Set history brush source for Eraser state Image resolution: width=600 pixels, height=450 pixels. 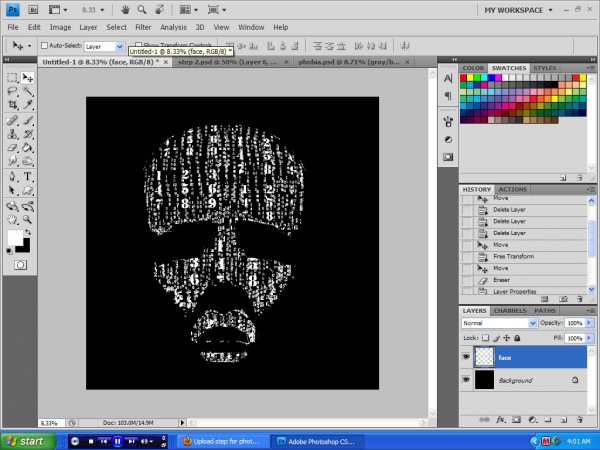point(467,280)
